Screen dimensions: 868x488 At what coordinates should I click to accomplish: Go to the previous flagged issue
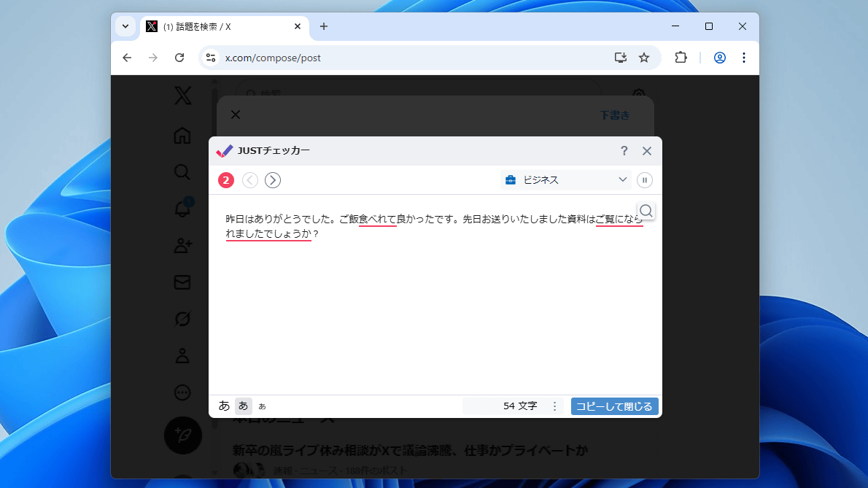(x=250, y=180)
